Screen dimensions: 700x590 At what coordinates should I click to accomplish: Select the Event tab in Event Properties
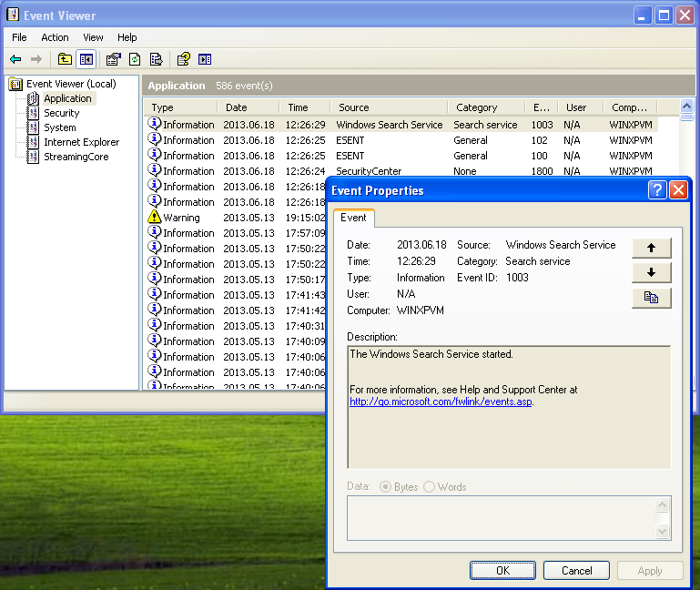[x=353, y=218]
